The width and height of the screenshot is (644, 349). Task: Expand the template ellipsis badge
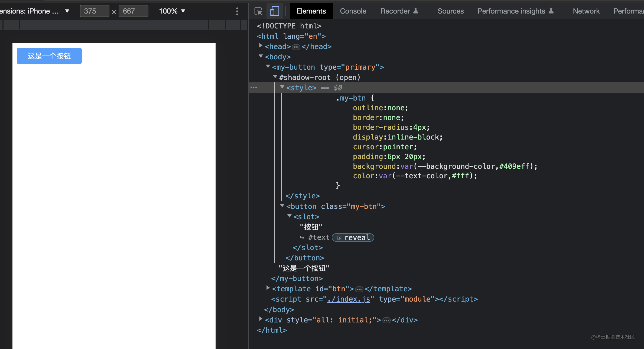(359, 289)
